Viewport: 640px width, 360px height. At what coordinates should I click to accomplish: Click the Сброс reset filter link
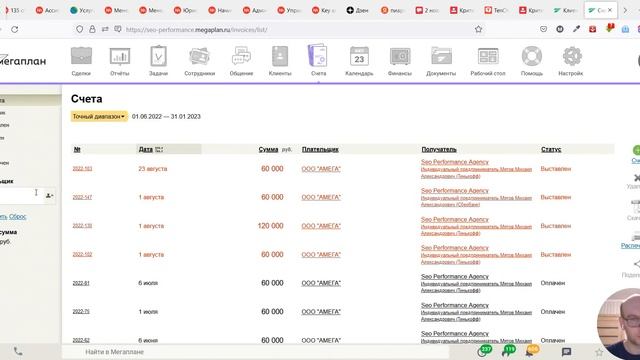(18, 217)
